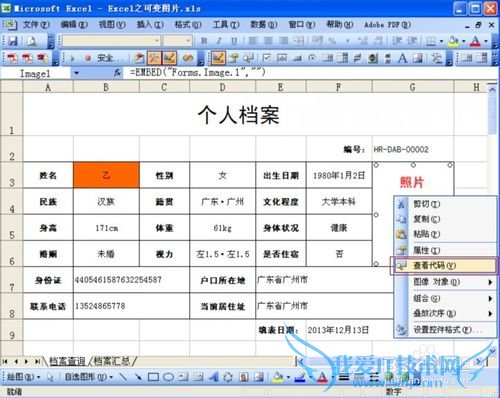Open the Visual Basic Editor icon

[139, 58]
